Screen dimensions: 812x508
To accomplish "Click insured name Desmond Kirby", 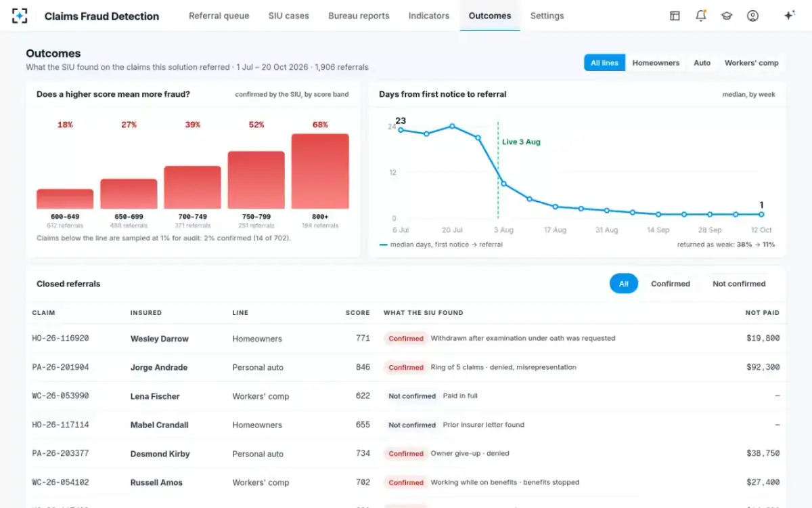I will coord(160,454).
